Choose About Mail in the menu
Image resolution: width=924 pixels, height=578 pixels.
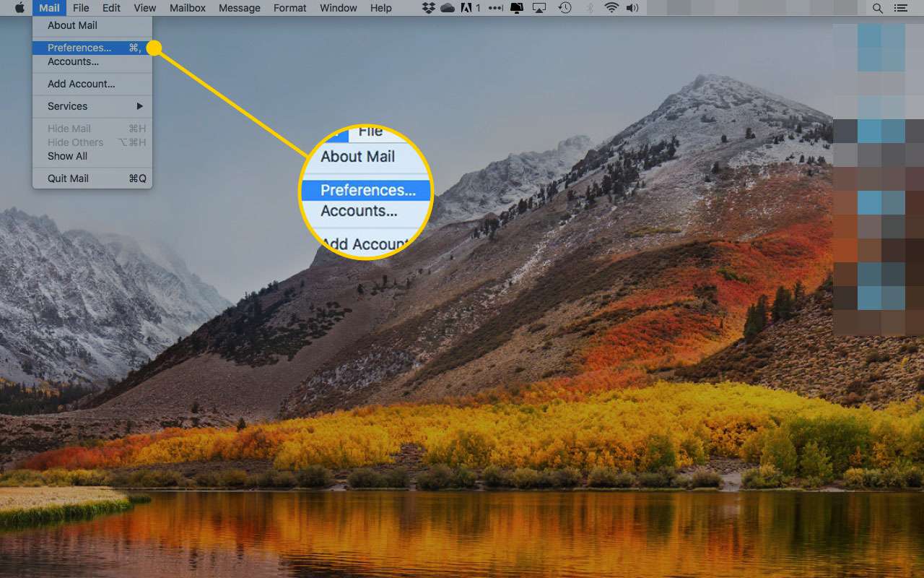[x=92, y=25]
